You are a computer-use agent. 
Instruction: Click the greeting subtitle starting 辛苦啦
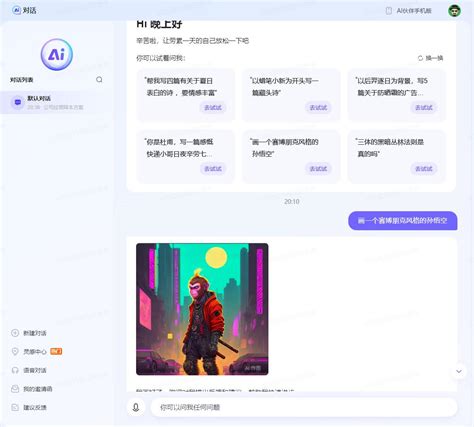192,41
